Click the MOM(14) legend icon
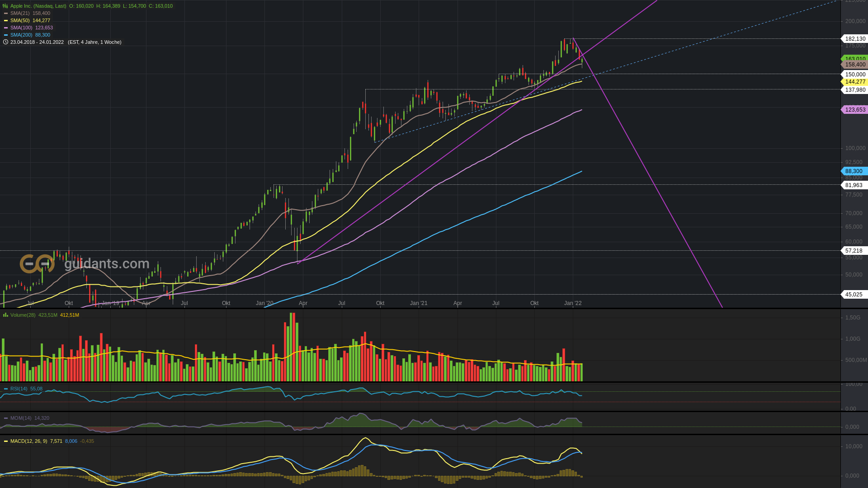868x488 pixels. coord(6,418)
